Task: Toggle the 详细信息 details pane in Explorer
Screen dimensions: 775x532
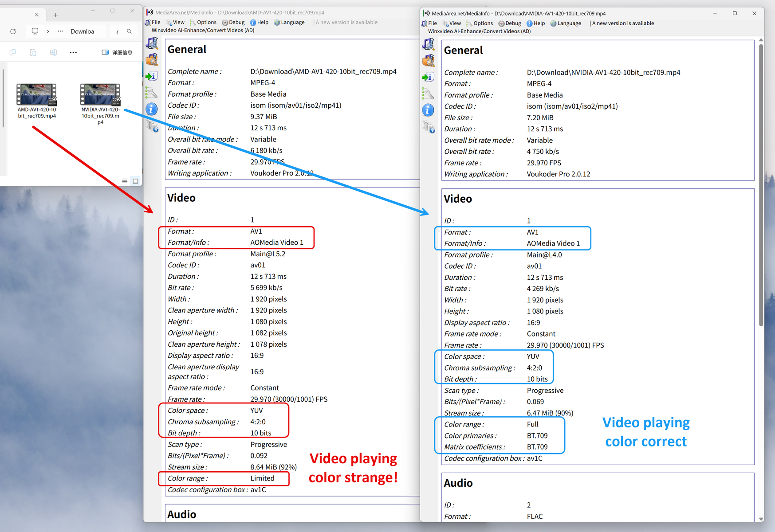Action: 117,52
